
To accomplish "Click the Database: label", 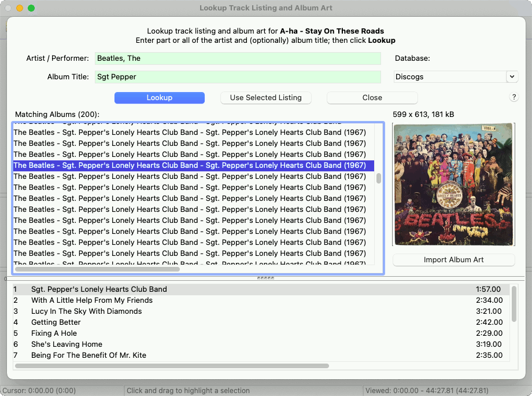I will click(x=412, y=58).
